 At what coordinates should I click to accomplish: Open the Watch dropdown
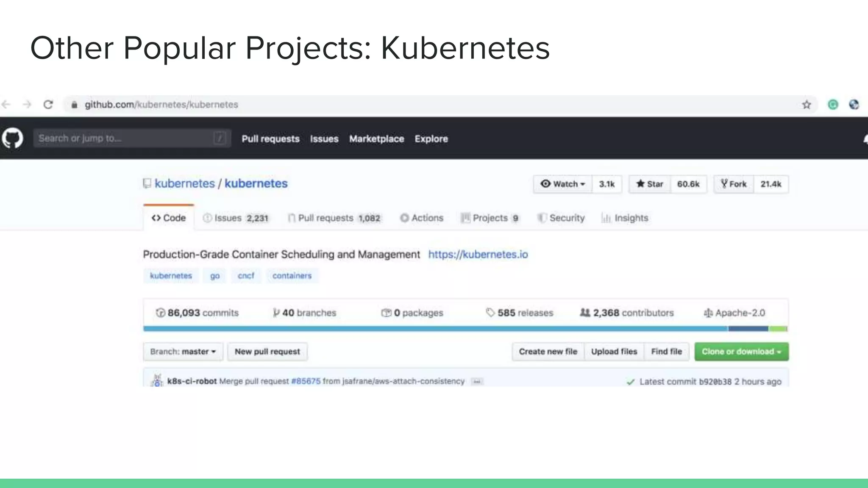[x=563, y=184]
